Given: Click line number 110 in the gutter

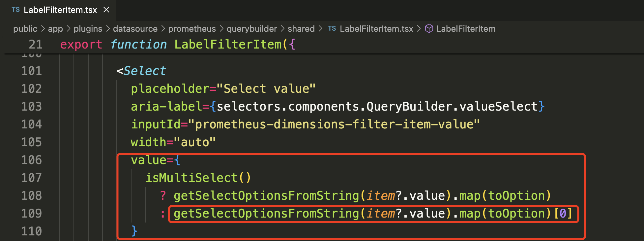Looking at the screenshot, I should coord(31,231).
